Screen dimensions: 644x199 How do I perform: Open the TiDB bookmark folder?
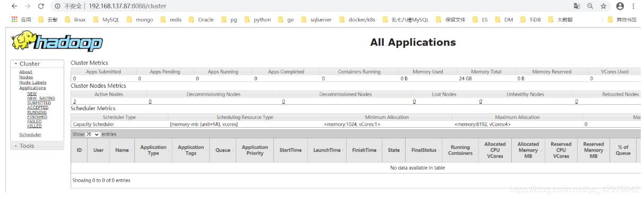click(530, 20)
